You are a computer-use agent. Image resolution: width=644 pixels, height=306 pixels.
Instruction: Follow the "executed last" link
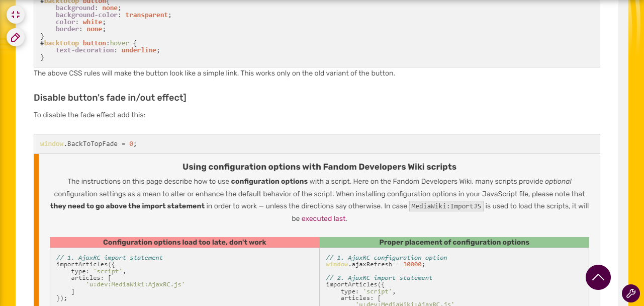pos(324,218)
